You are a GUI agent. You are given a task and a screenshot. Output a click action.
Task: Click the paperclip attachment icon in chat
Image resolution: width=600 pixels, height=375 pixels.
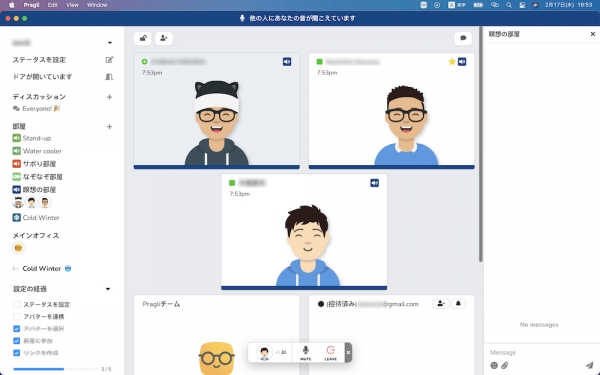point(505,365)
